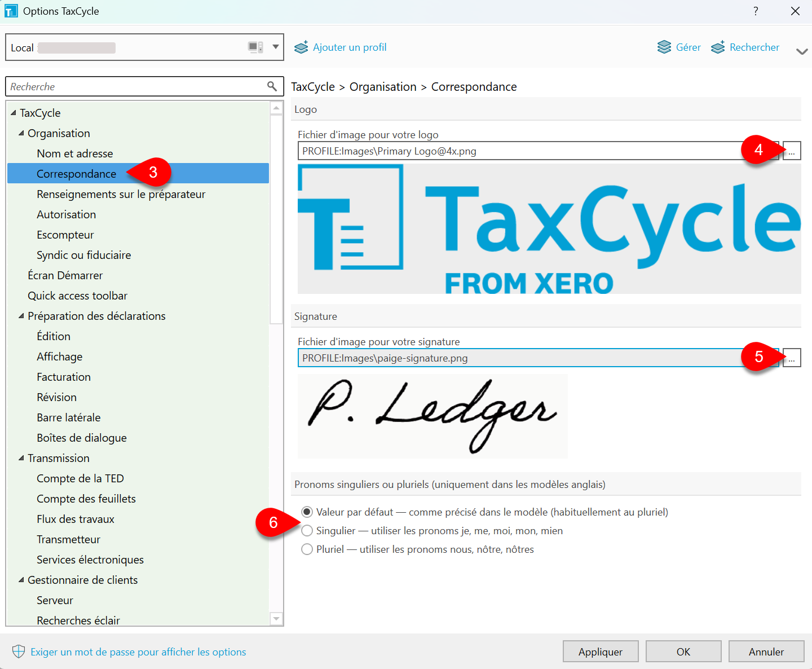Open Édition settings page
Image resolution: width=812 pixels, height=669 pixels.
(x=54, y=336)
